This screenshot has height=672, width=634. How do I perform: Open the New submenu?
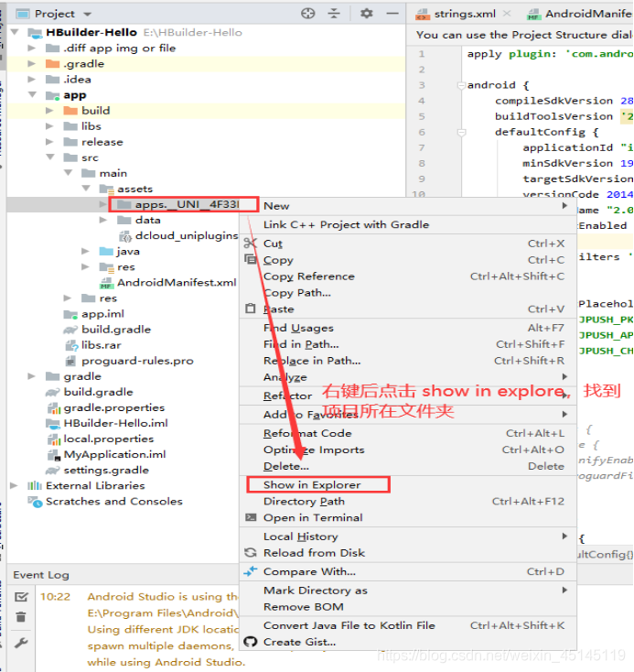(408, 206)
